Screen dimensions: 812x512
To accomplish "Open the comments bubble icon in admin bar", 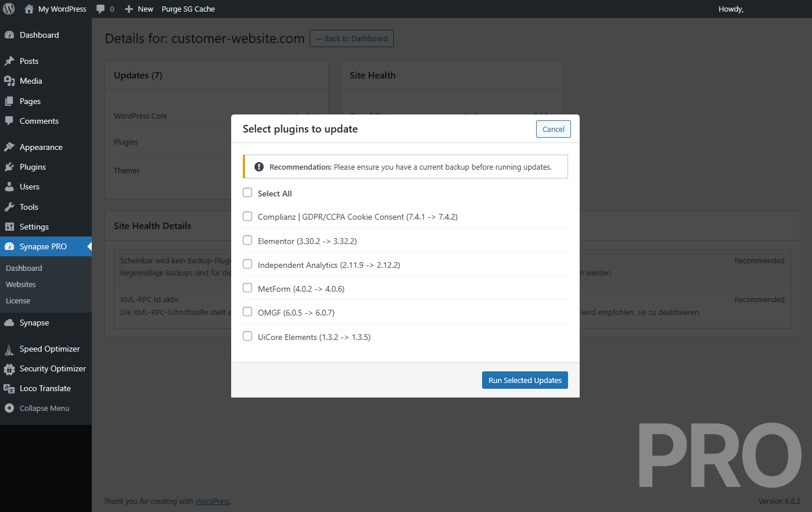I will 100,9.
